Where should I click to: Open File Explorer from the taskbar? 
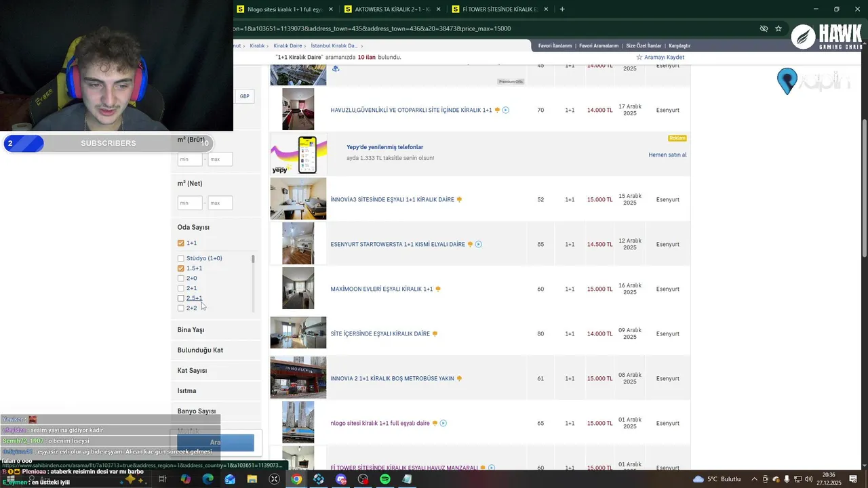tap(252, 479)
